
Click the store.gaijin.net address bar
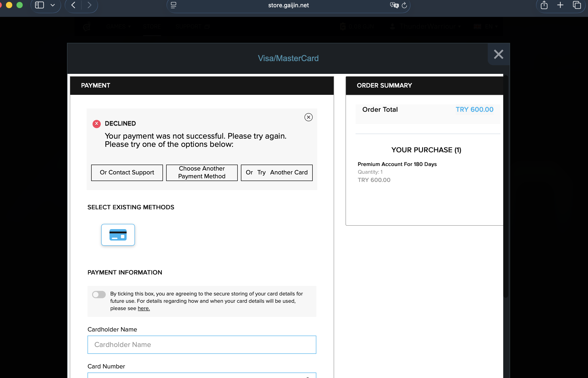pos(288,5)
